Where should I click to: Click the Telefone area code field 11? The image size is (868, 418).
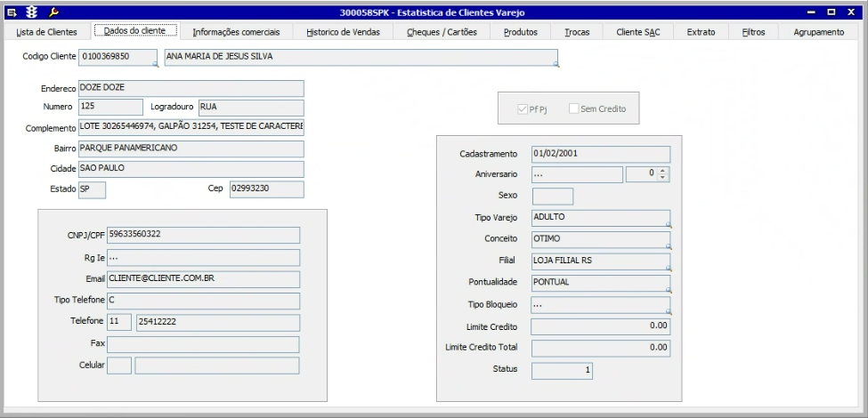point(119,322)
